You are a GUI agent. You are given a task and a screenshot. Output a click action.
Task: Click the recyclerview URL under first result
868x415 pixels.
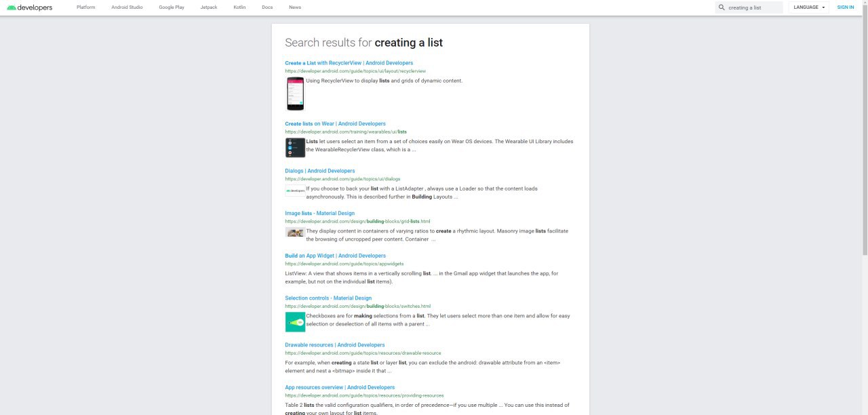[x=355, y=71]
